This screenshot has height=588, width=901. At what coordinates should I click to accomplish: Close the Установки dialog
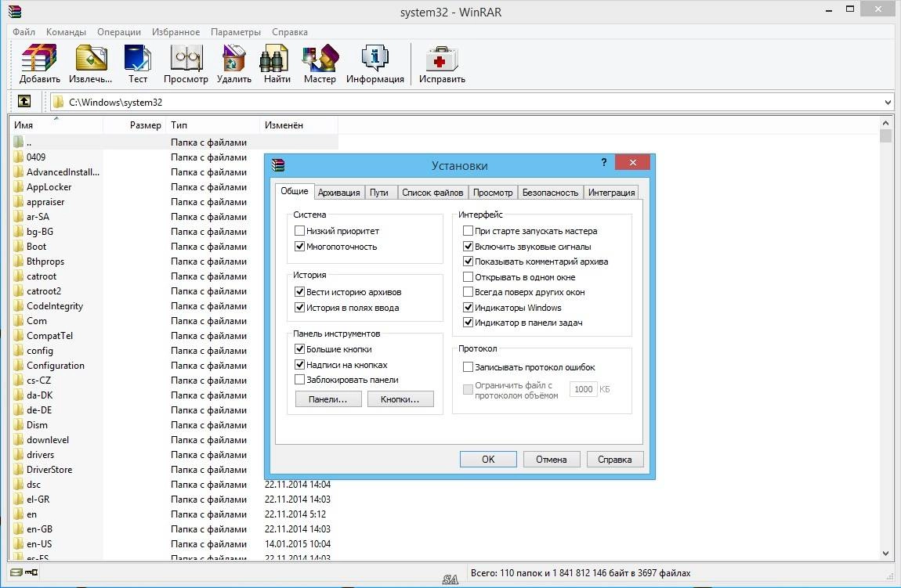(632, 163)
